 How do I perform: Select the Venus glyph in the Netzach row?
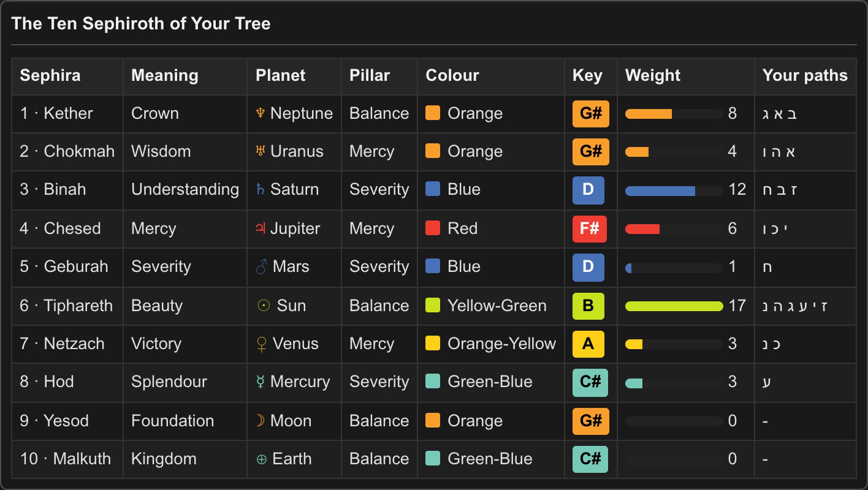[x=262, y=344]
